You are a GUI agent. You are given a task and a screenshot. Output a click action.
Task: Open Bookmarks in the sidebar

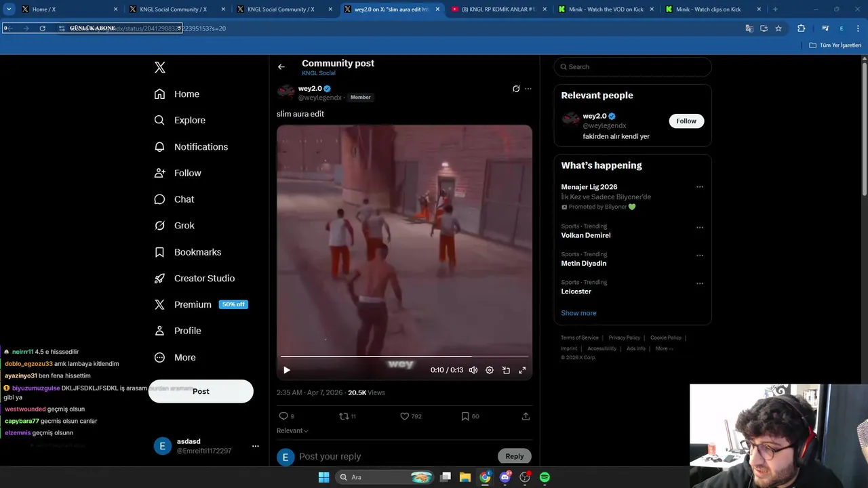(x=188, y=252)
